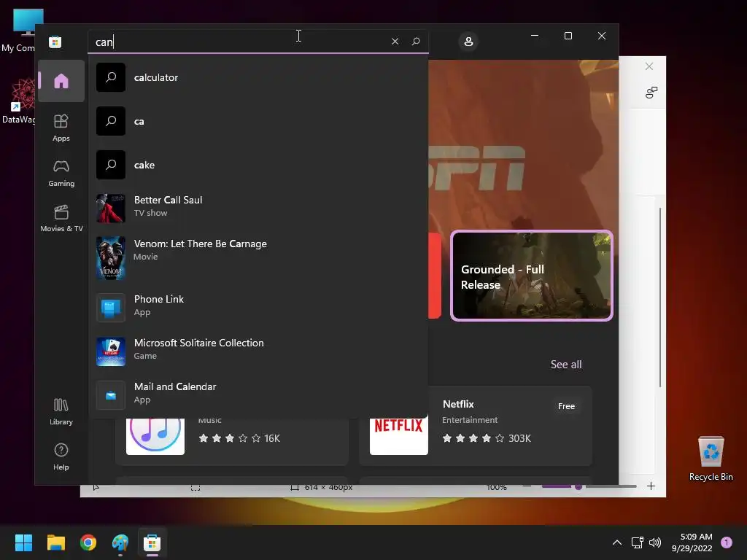This screenshot has width=747, height=560.
Task: Click the Microsoft Store logo icon
Action: (55, 42)
